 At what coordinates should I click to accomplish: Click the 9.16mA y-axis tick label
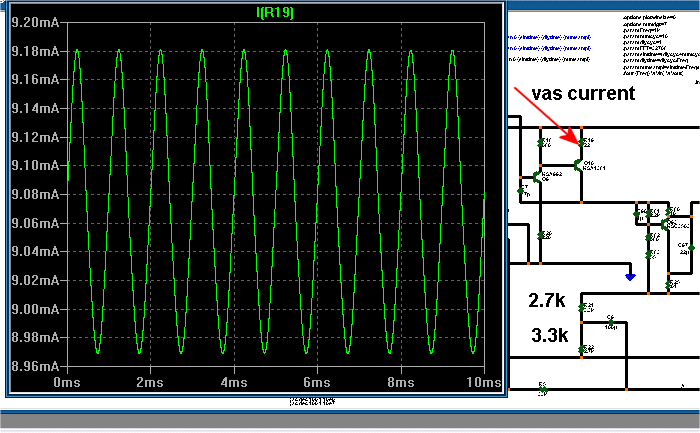35,79
